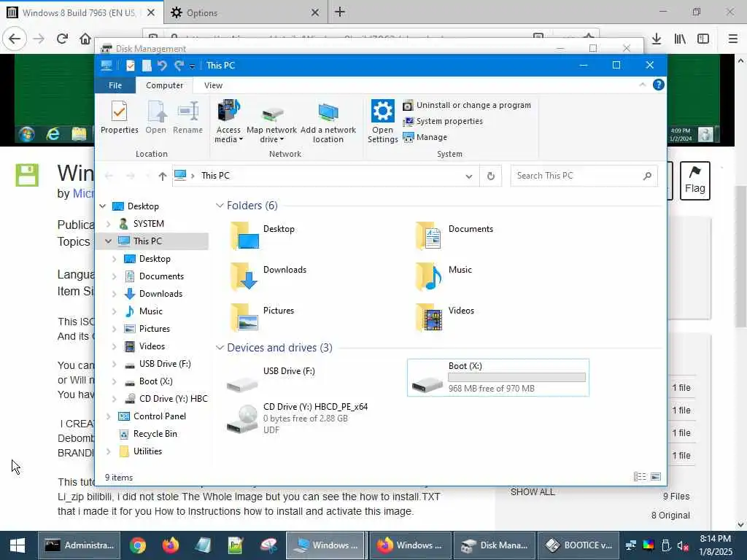Open BOOTICE taskbar button
This screenshot has width=747, height=560.
click(x=578, y=545)
